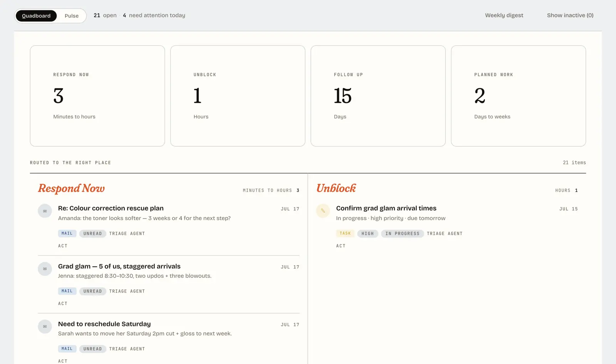
Task: Click MAIL tag on Grad glam staggered arrivals
Action: 67,291
